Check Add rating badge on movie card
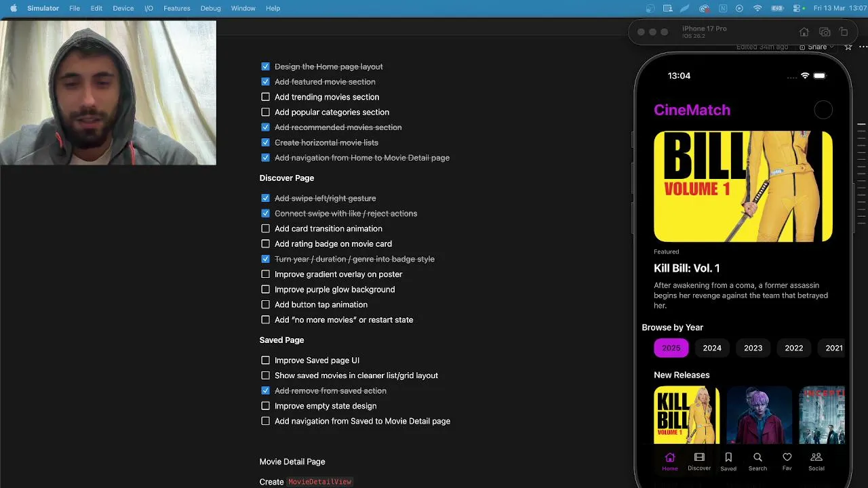This screenshot has height=488, width=868. tap(265, 243)
